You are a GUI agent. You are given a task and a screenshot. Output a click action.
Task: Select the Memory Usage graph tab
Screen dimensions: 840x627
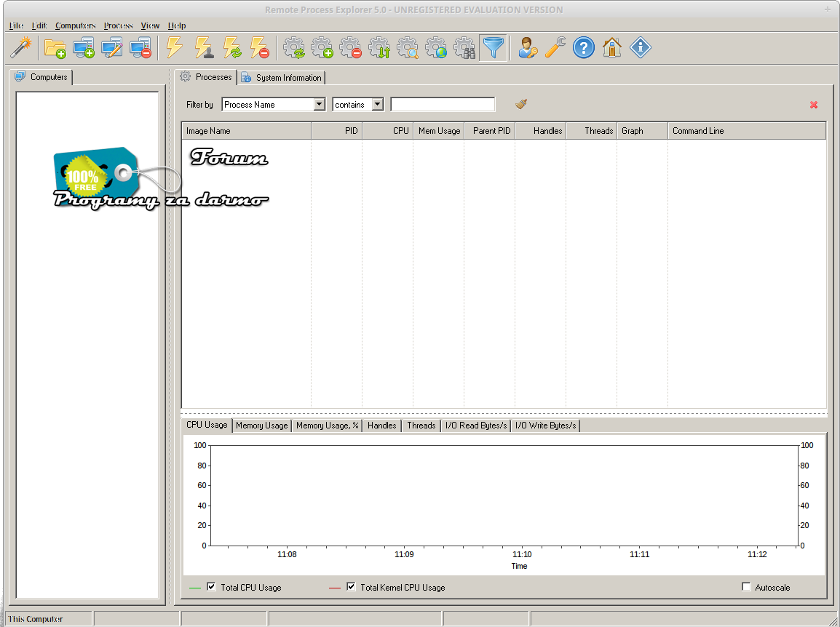[262, 425]
